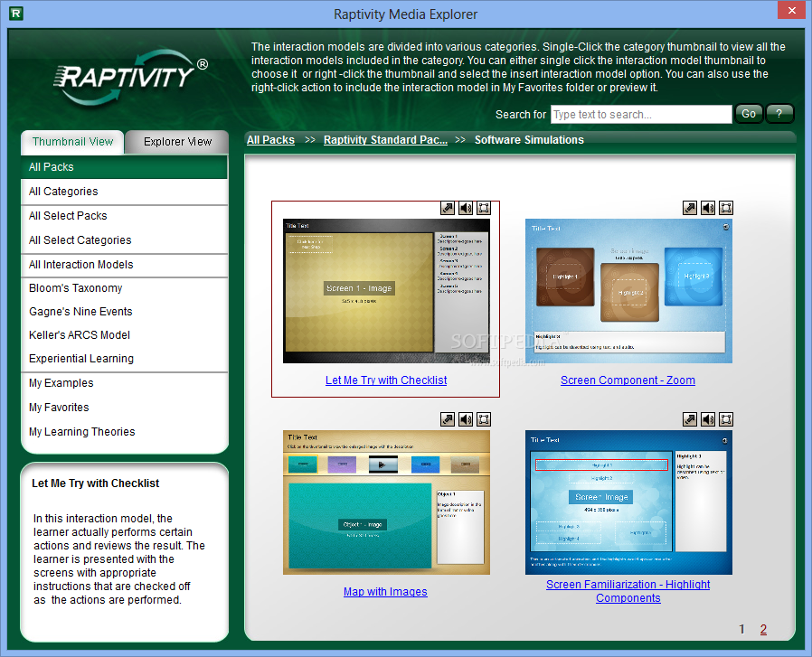Click the Go search button
Viewport: 812px width, 657px height.
(x=749, y=114)
